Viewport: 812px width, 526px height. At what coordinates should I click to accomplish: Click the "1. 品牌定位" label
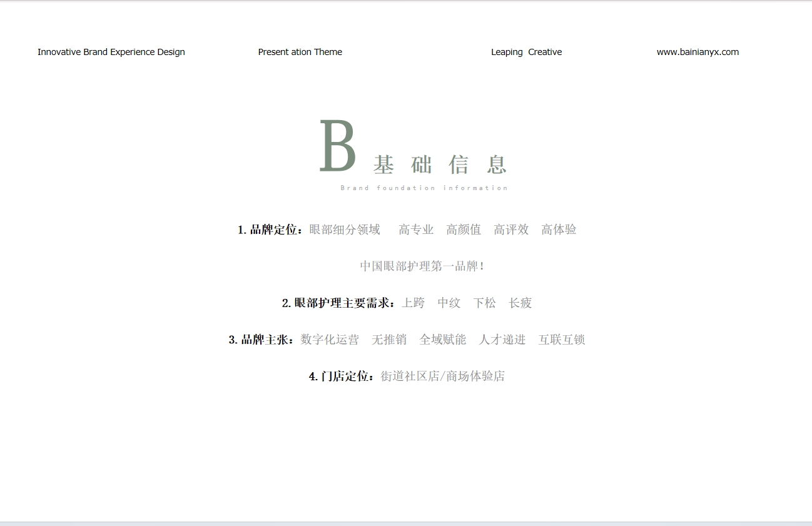tap(270, 230)
